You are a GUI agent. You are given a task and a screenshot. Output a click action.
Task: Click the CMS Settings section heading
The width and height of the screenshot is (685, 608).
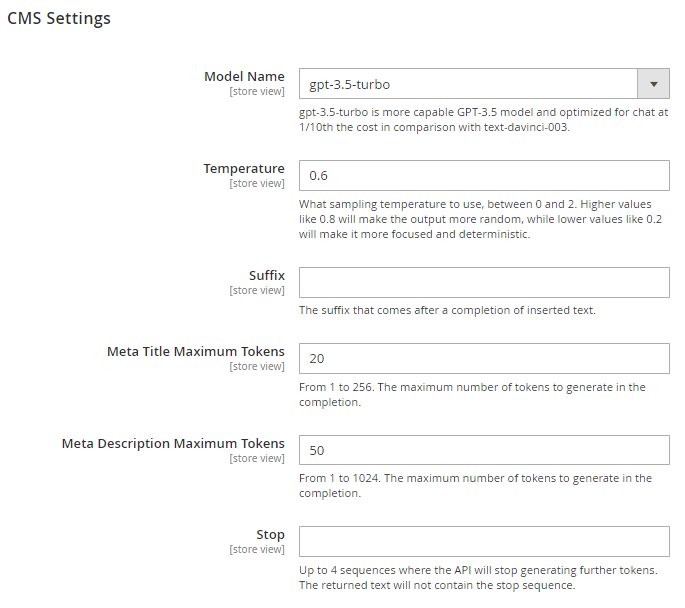click(x=59, y=18)
